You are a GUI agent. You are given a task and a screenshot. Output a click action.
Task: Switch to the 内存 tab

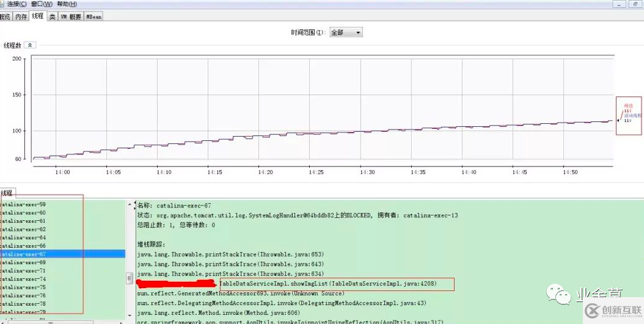click(21, 16)
